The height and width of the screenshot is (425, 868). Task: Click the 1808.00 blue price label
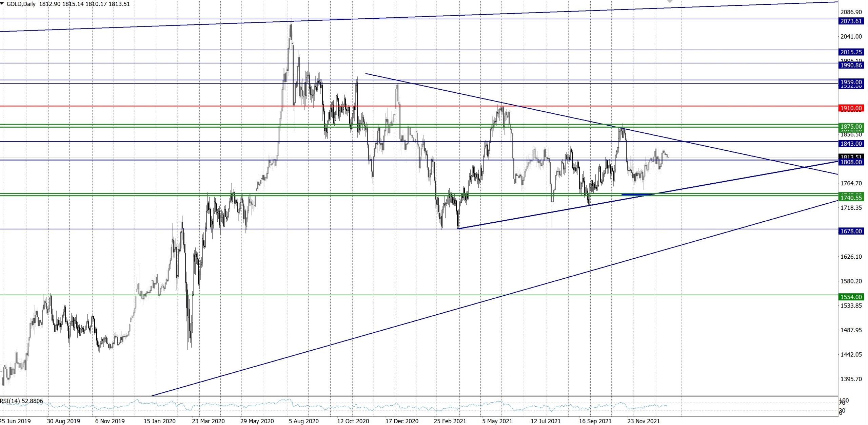click(851, 162)
